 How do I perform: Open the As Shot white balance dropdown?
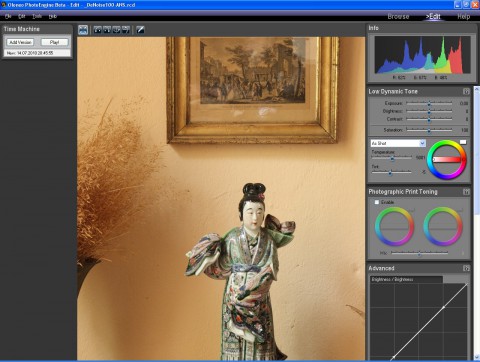[x=398, y=143]
